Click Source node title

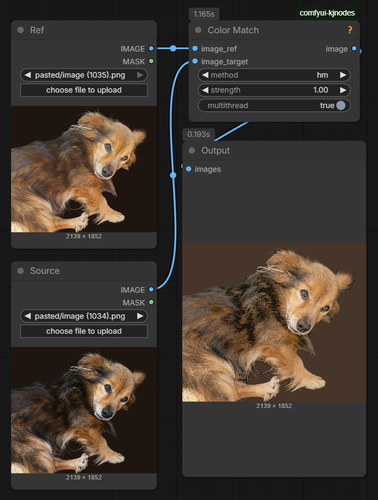coord(45,271)
